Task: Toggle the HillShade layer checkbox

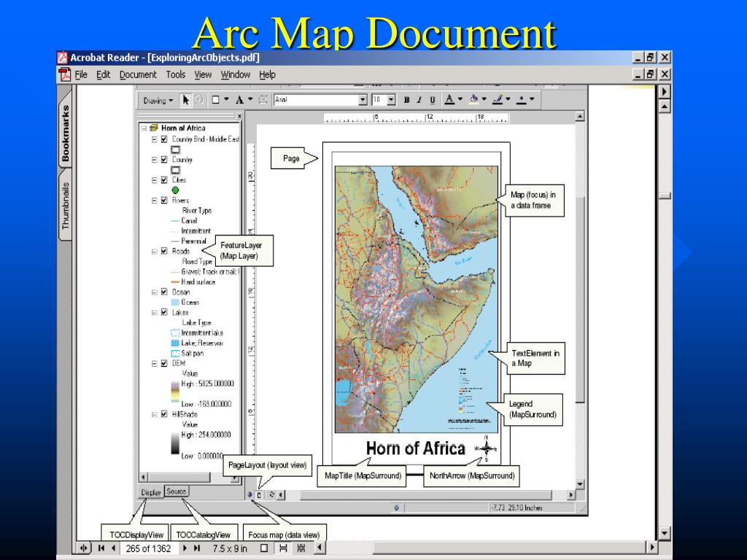Action: click(164, 414)
